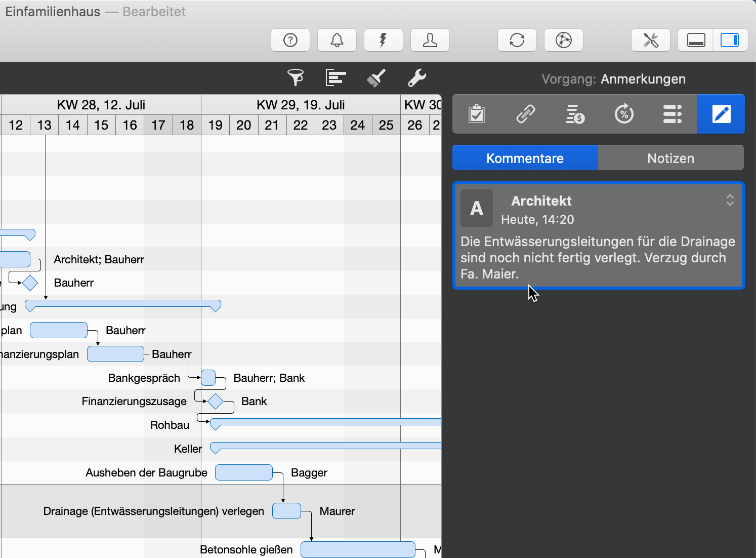The image size is (756, 558).
Task: Open the Architekt comment stepper arrows
Action: [730, 200]
